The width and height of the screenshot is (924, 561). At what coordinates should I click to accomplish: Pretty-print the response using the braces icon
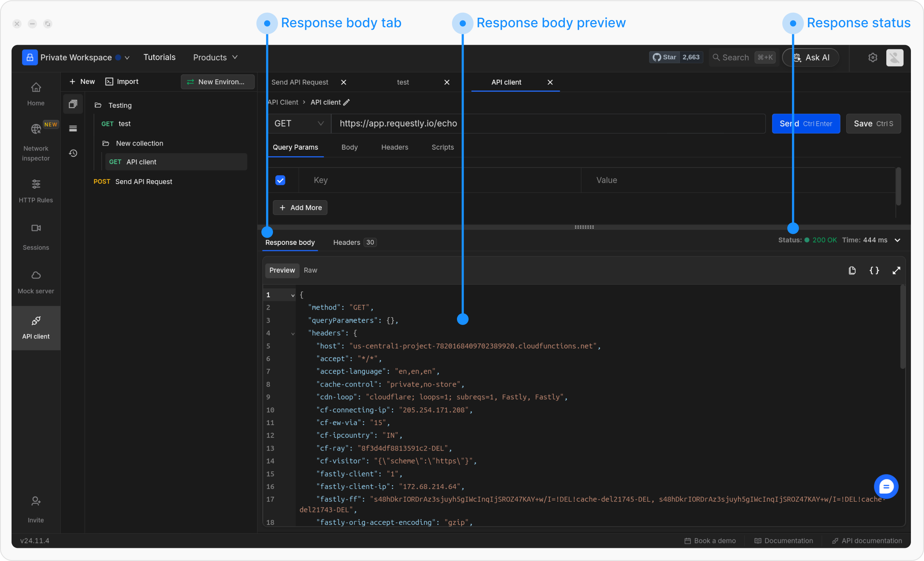(874, 270)
